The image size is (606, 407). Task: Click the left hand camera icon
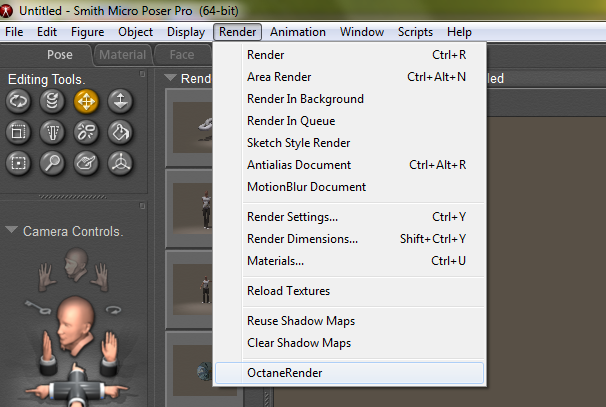47,276
